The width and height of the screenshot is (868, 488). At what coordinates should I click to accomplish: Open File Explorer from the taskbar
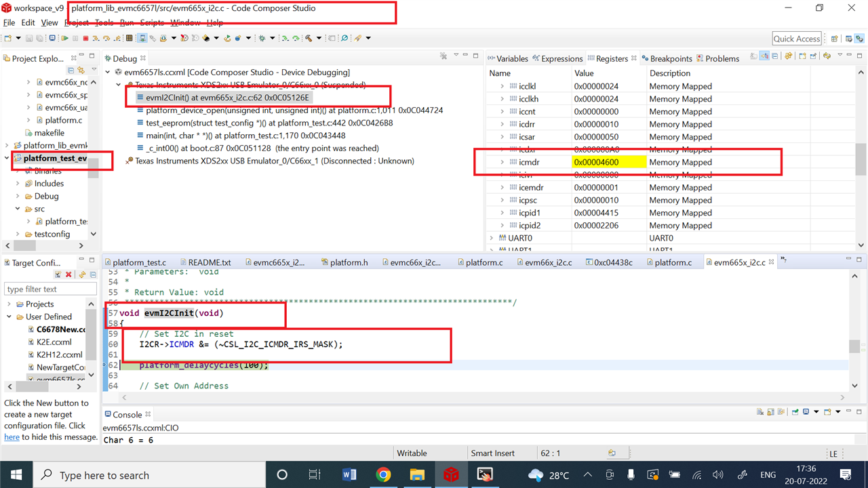416,474
